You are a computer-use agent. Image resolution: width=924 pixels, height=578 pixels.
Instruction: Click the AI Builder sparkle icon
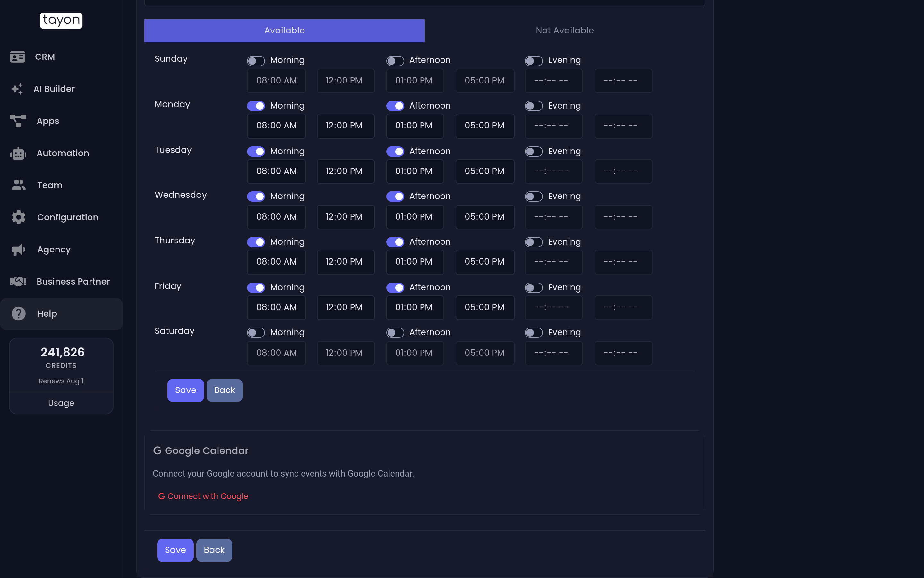tap(17, 89)
